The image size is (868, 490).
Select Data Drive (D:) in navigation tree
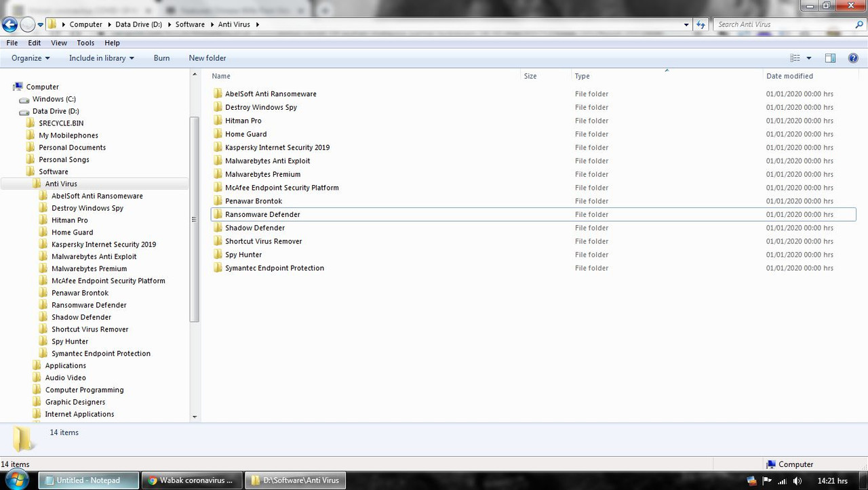(x=56, y=111)
